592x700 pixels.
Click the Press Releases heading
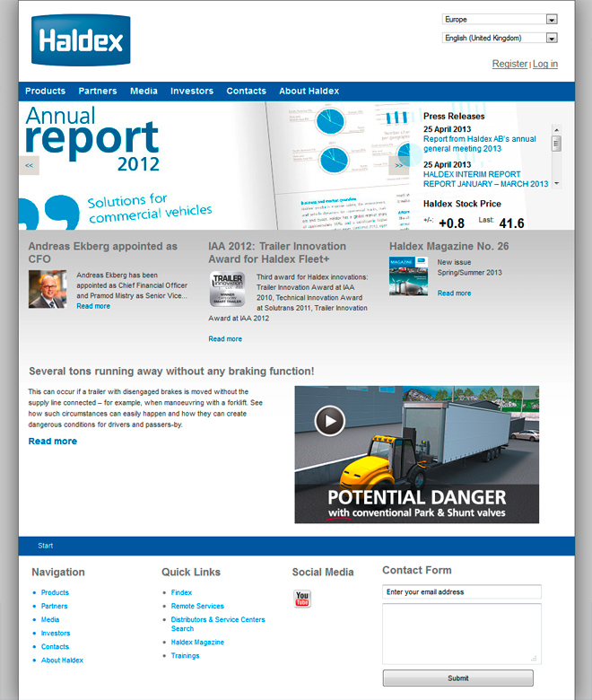454,116
